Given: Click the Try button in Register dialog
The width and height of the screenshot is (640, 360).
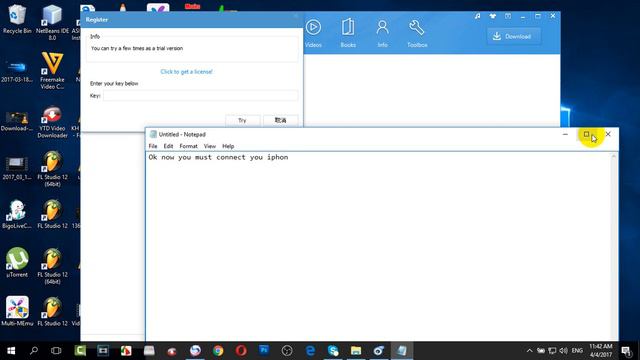Looking at the screenshot, I should click(x=242, y=120).
